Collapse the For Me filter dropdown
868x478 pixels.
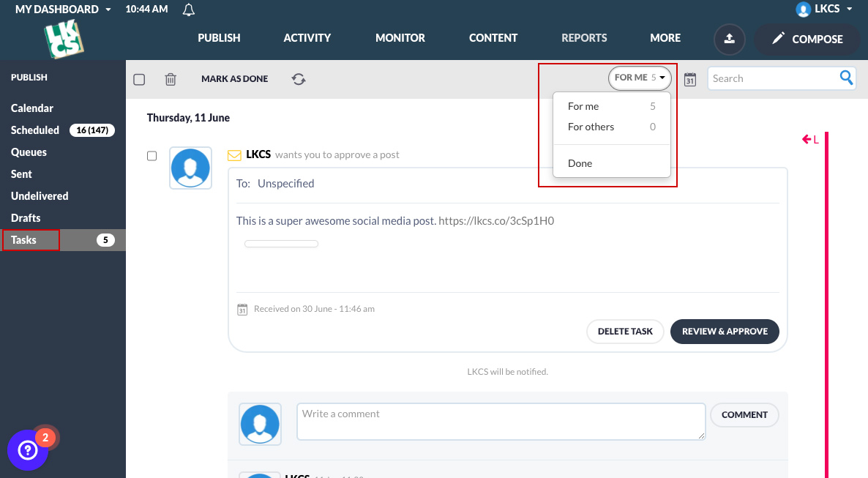coord(640,78)
